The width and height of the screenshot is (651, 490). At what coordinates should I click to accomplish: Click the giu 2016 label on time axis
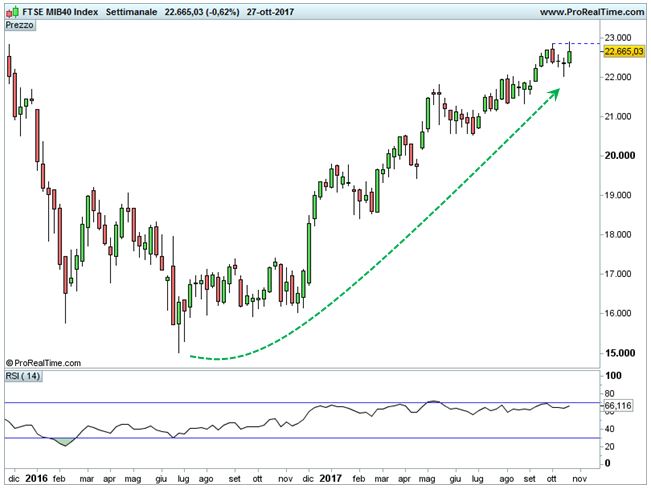[x=161, y=479]
